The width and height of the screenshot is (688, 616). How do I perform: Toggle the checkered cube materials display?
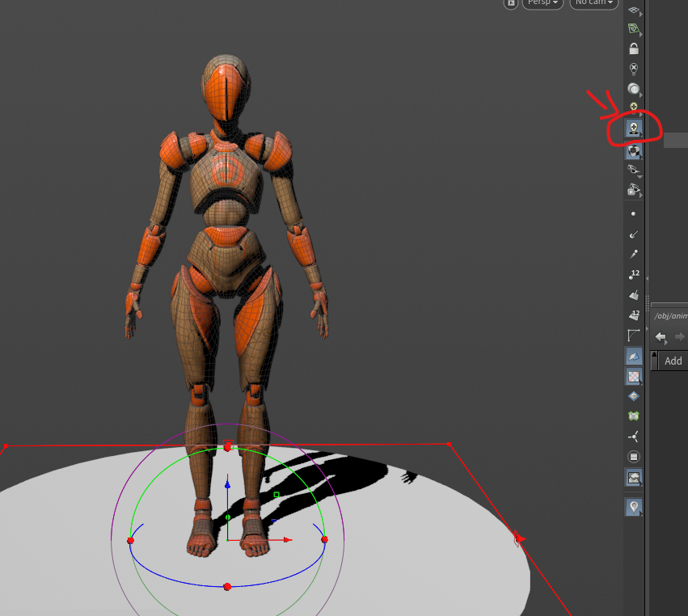point(634,151)
